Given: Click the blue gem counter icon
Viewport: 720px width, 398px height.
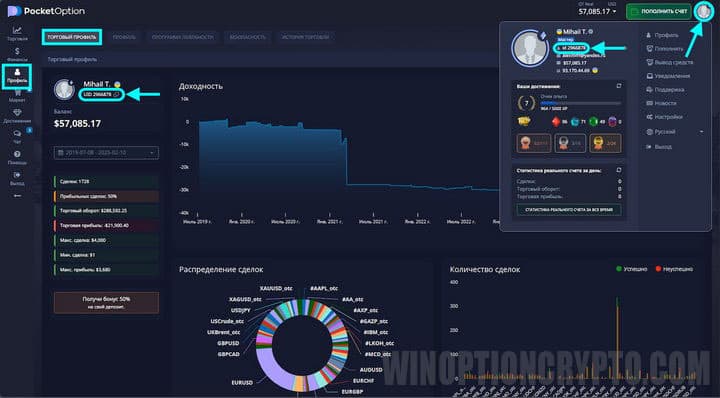Looking at the screenshot, I should click(574, 122).
